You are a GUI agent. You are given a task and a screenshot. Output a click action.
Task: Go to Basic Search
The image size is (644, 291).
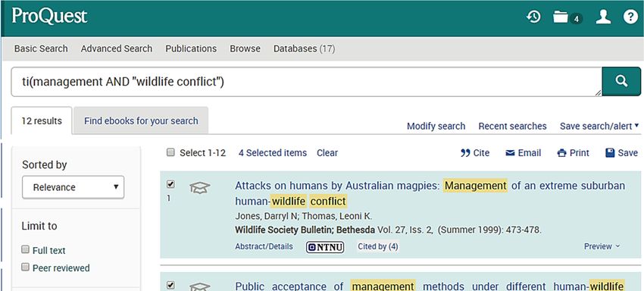pos(41,48)
